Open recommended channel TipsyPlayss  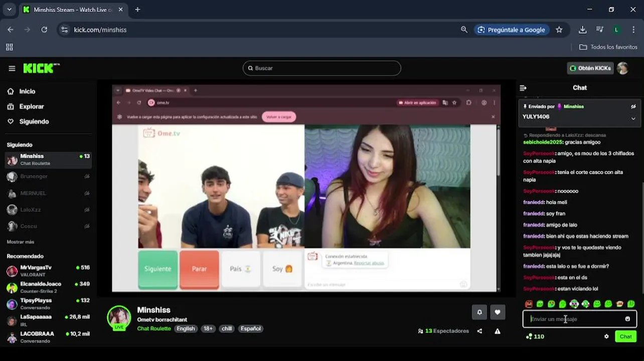coord(48,304)
